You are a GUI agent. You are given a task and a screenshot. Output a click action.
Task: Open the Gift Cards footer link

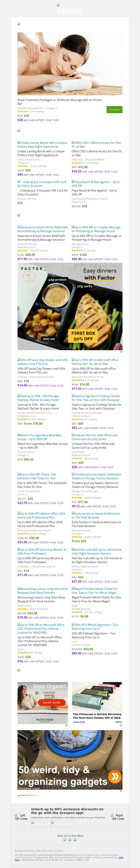point(48,851)
